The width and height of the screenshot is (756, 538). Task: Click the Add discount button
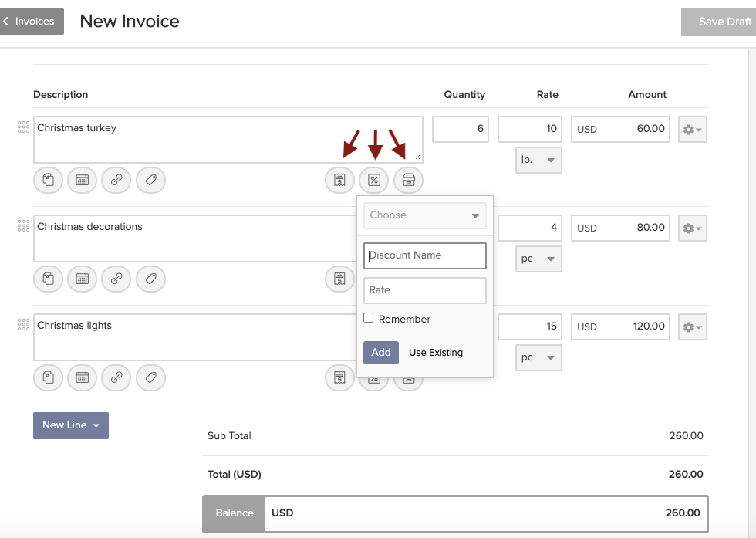click(x=381, y=353)
